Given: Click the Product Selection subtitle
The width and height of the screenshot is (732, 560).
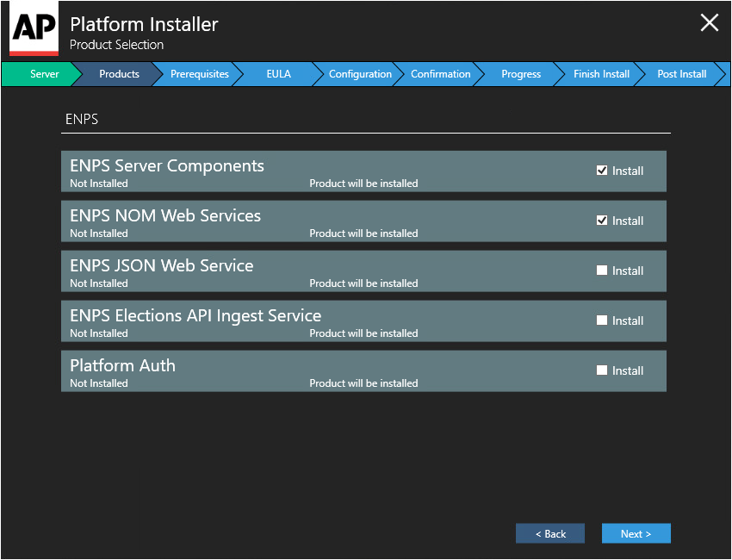Looking at the screenshot, I should [x=117, y=45].
